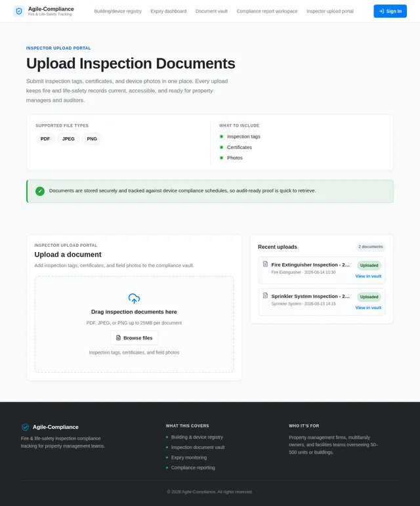
Task: Click the Sign In button
Action: [x=390, y=11]
